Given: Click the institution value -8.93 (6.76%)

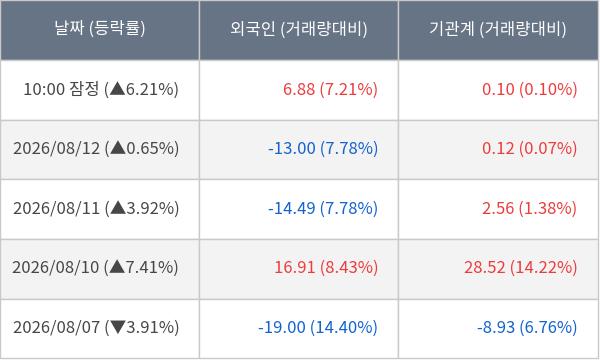Looking at the screenshot, I should [527, 328].
